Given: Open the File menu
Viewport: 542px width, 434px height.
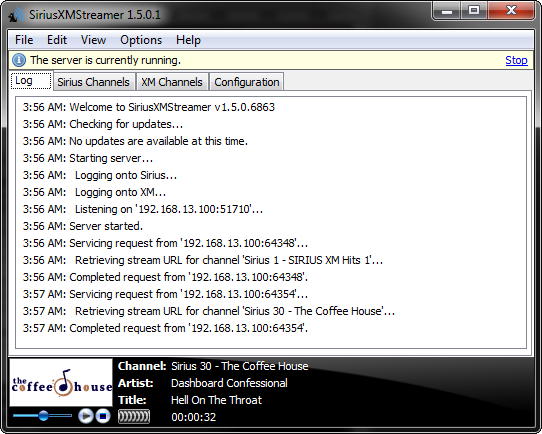Looking at the screenshot, I should click(x=24, y=40).
